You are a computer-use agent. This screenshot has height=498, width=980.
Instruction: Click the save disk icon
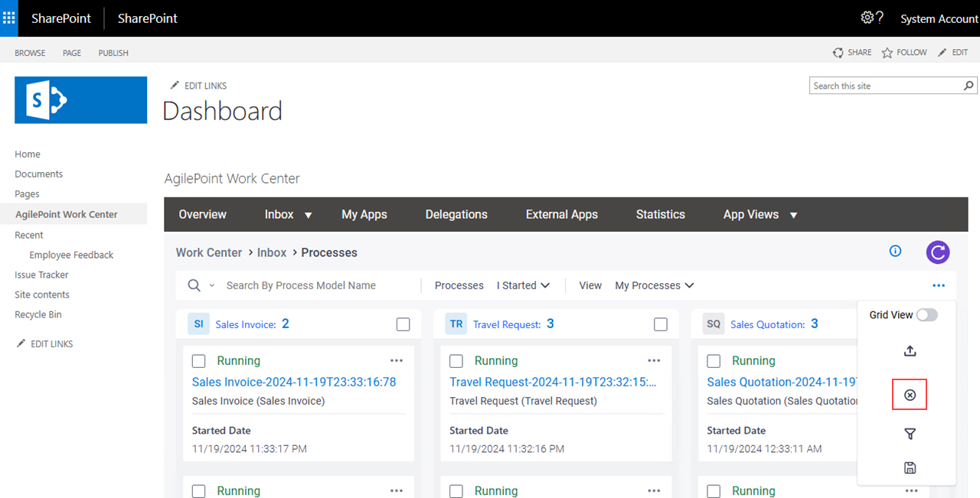point(910,467)
